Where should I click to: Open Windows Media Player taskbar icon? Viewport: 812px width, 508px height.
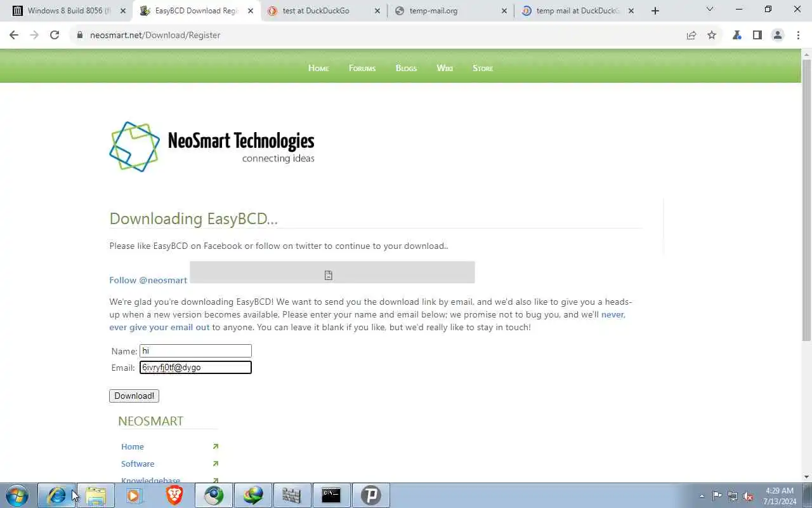tap(134, 495)
